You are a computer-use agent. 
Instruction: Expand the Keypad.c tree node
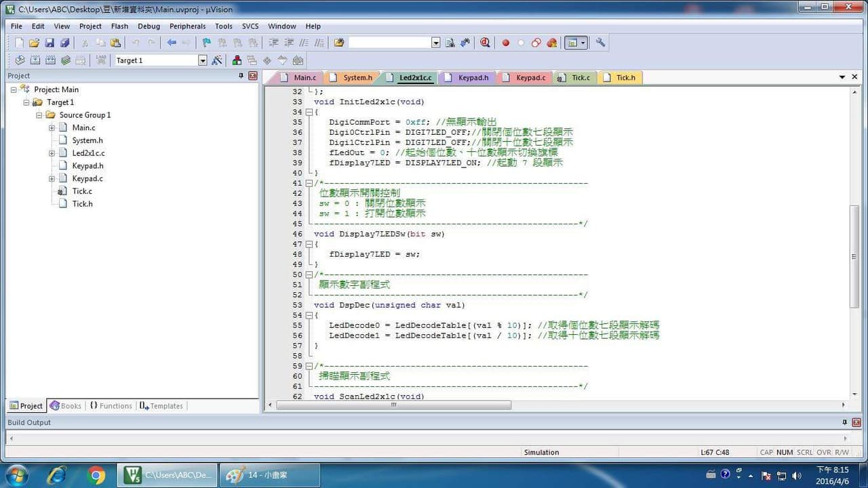click(x=52, y=179)
